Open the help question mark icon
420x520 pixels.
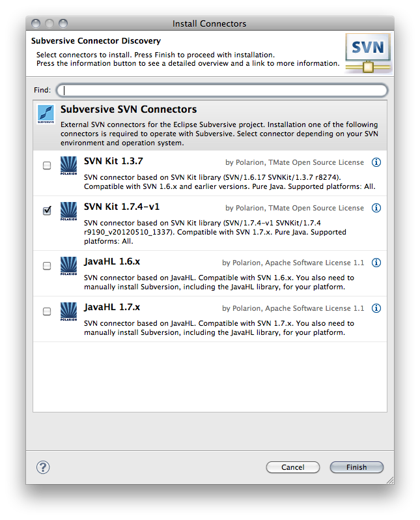coord(43,467)
